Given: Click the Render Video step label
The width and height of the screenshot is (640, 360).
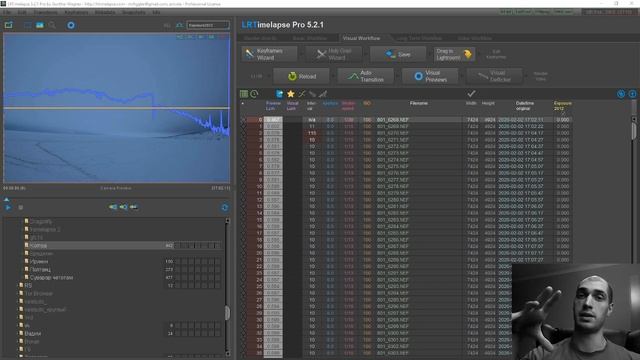Looking at the screenshot, I should pos(540,76).
